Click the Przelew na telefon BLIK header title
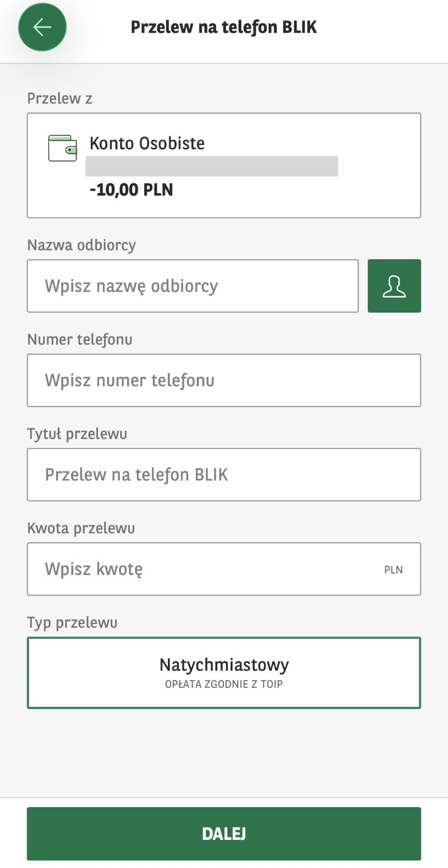 pyautogui.click(x=224, y=27)
